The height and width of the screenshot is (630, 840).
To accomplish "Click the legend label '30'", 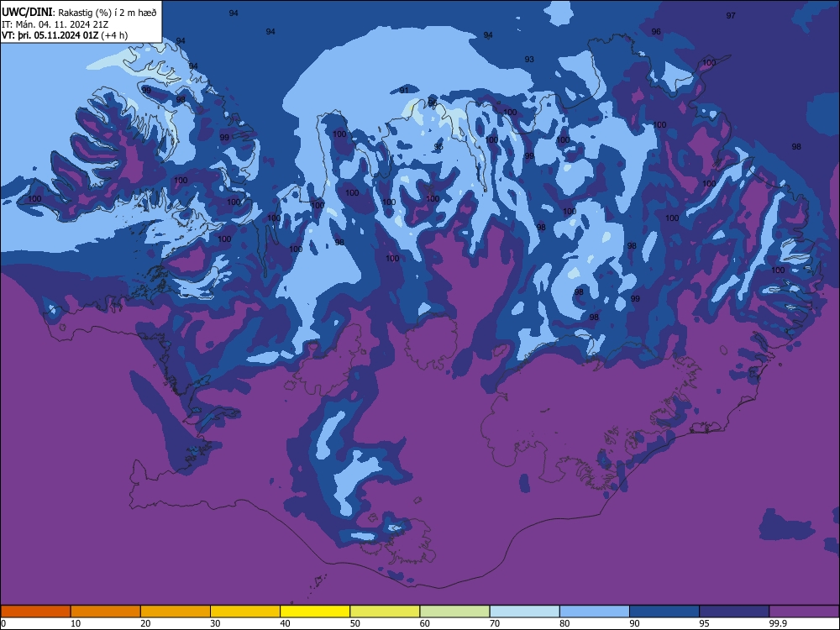I will click(x=215, y=623).
